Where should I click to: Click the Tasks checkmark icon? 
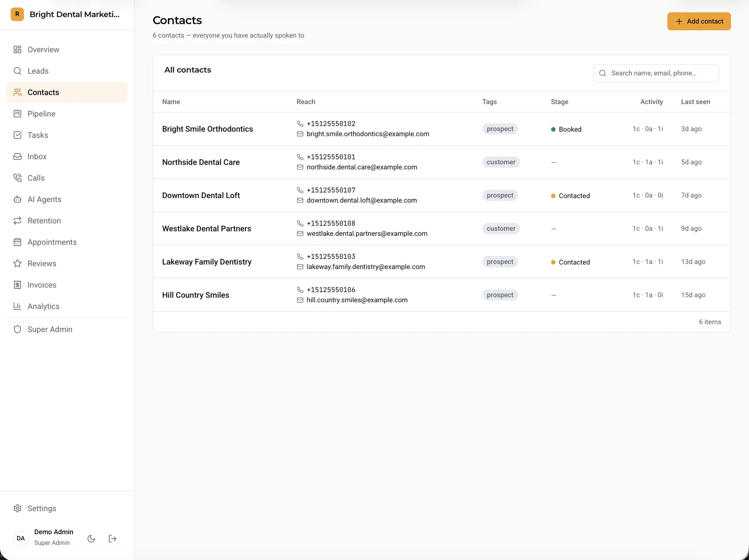[17, 135]
